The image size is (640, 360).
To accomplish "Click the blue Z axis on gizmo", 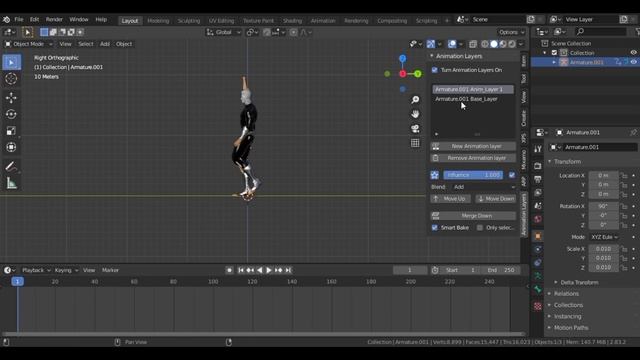I will (x=402, y=59).
